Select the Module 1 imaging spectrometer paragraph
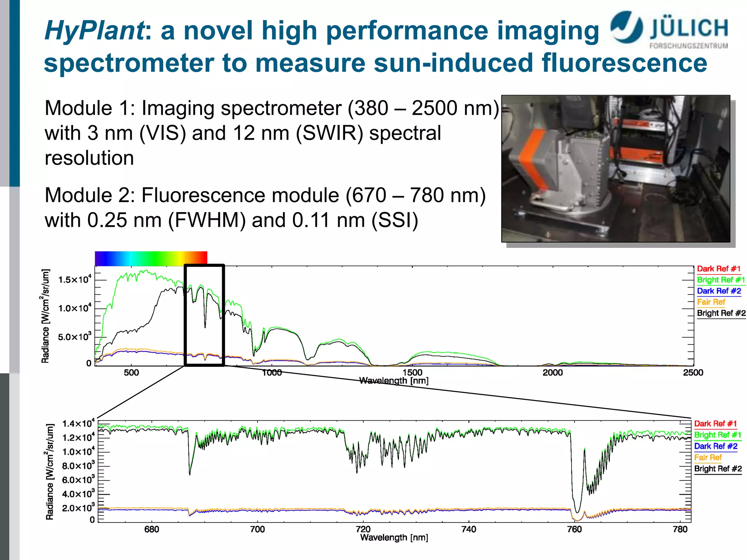The image size is (747, 560). [x=272, y=133]
